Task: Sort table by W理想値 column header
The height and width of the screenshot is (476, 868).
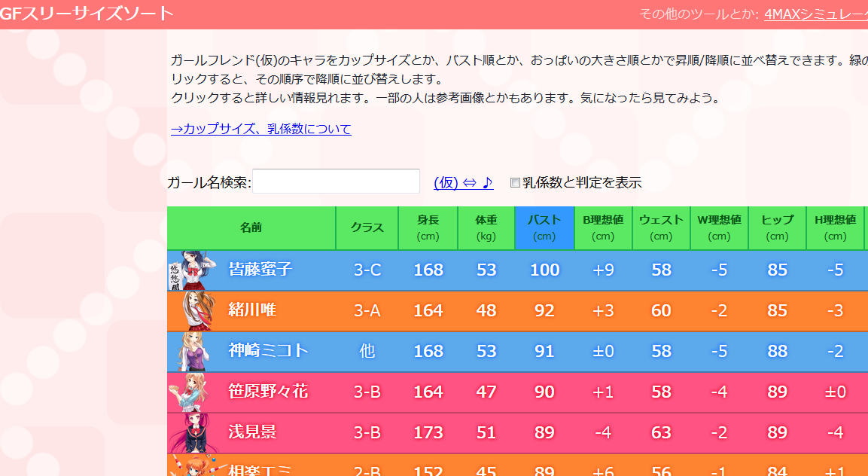Action: (x=719, y=227)
